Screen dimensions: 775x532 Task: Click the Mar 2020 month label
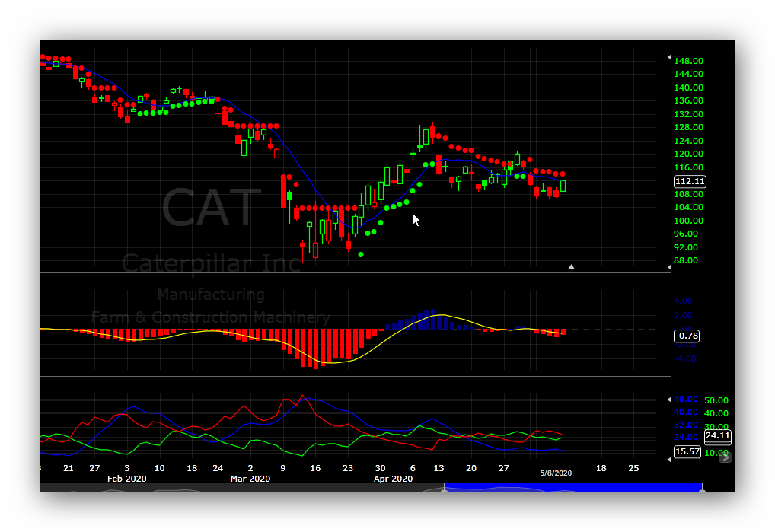250,479
